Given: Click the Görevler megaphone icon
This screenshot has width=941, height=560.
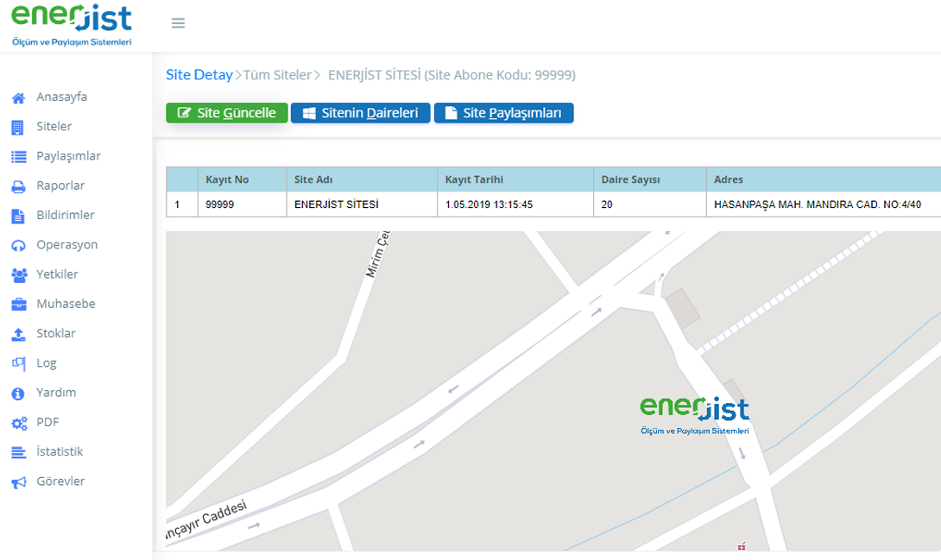Looking at the screenshot, I should [x=18, y=482].
